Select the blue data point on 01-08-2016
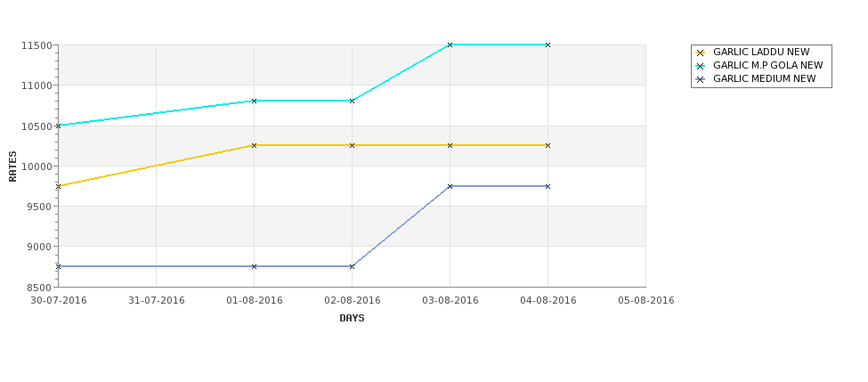The image size is (868, 382). pos(254,266)
